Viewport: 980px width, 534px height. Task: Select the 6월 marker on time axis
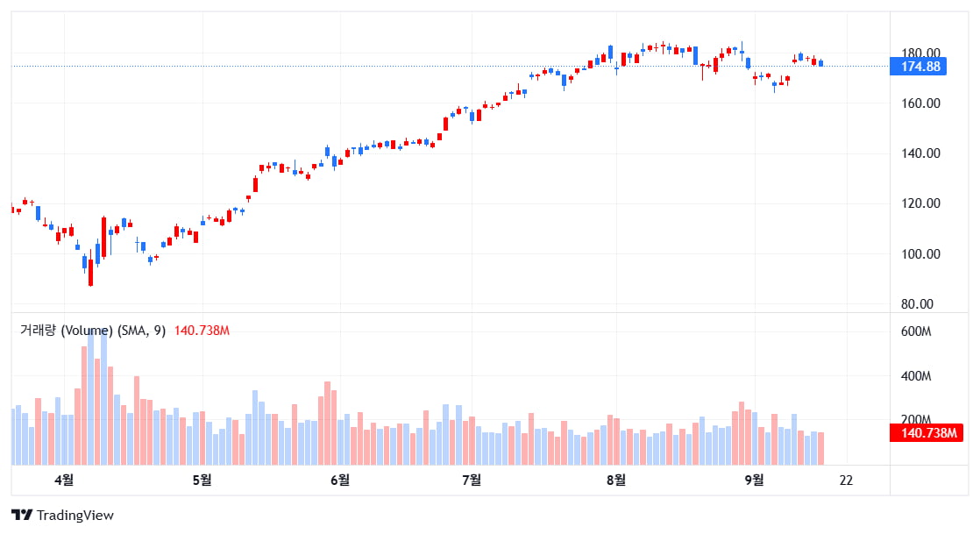click(340, 480)
